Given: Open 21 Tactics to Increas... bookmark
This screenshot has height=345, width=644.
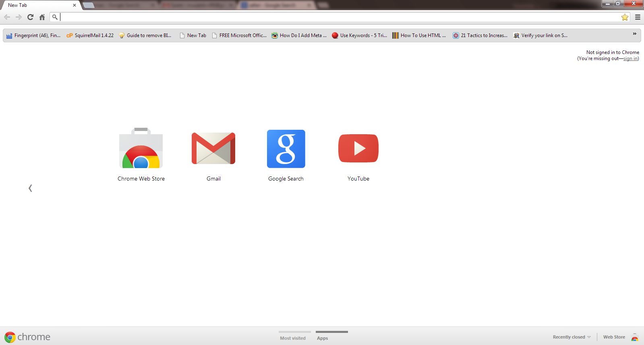Looking at the screenshot, I should pos(480,35).
